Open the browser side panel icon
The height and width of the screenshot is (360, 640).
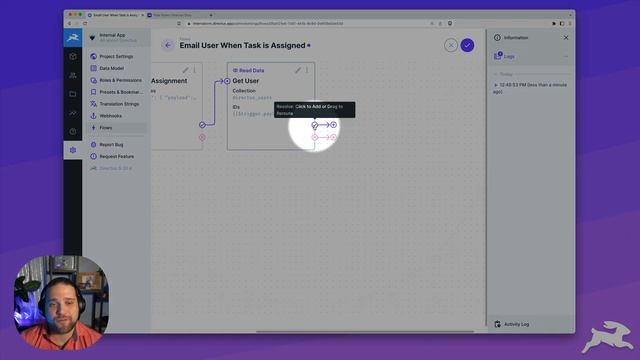(x=562, y=24)
